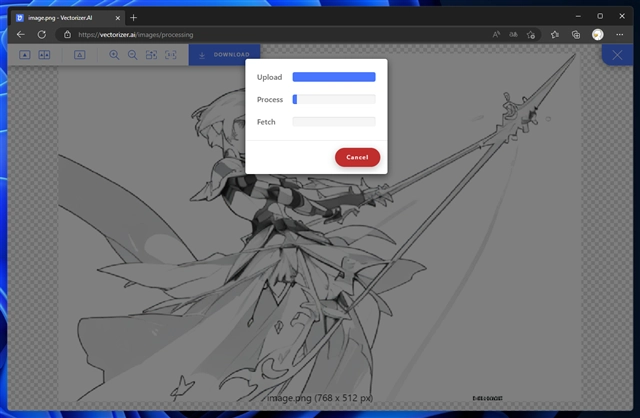640x418 pixels.
Task: Open the browser settings and more menu
Action: [621, 34]
